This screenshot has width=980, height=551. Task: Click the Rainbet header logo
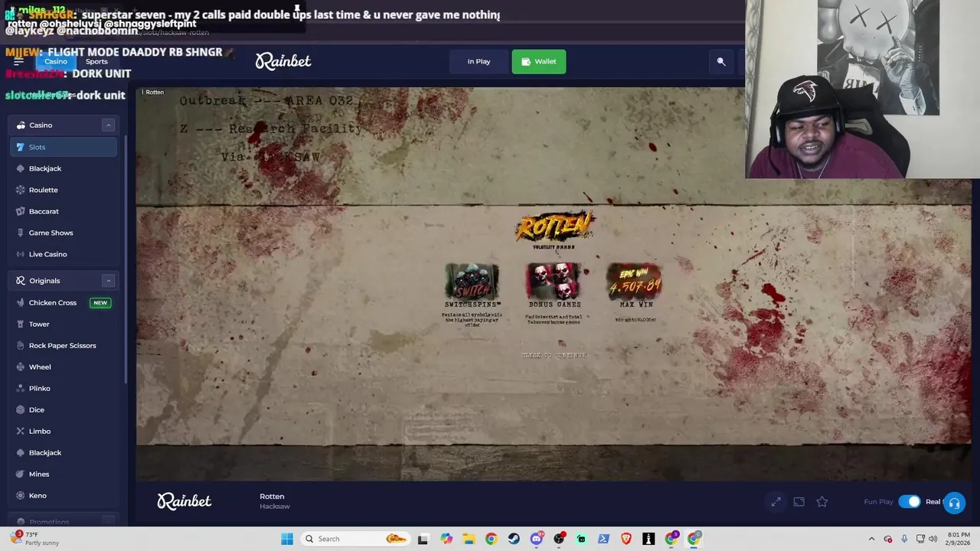point(283,61)
